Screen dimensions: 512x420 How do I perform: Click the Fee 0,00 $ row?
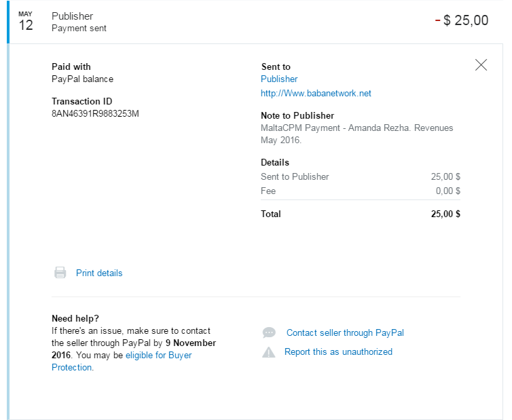tap(361, 191)
